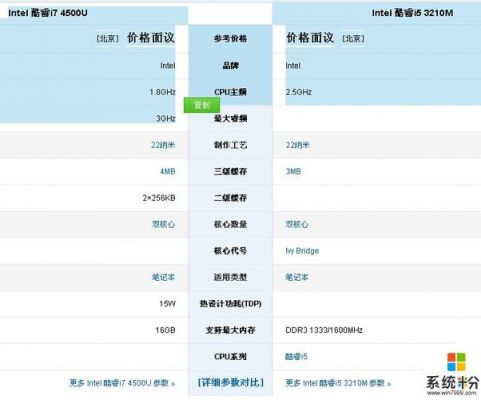Open the 详细参数对比 detailed comparison link
The image size is (481, 400).
(230, 382)
